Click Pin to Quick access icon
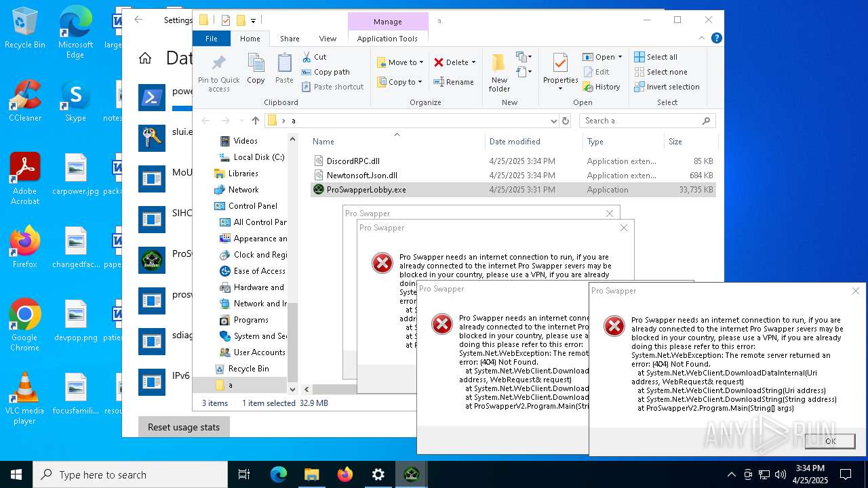This screenshot has height=488, width=868. coord(218,73)
